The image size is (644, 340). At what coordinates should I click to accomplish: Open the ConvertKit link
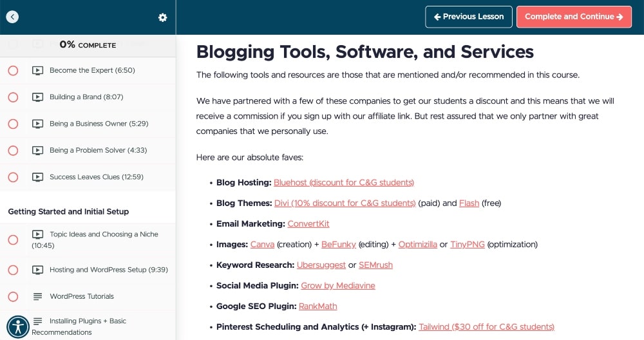[308, 224]
